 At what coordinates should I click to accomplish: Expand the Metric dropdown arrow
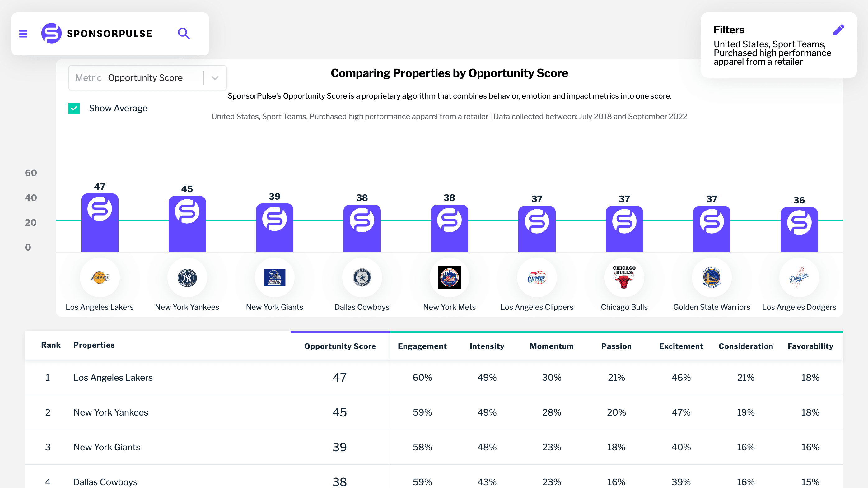pos(215,78)
